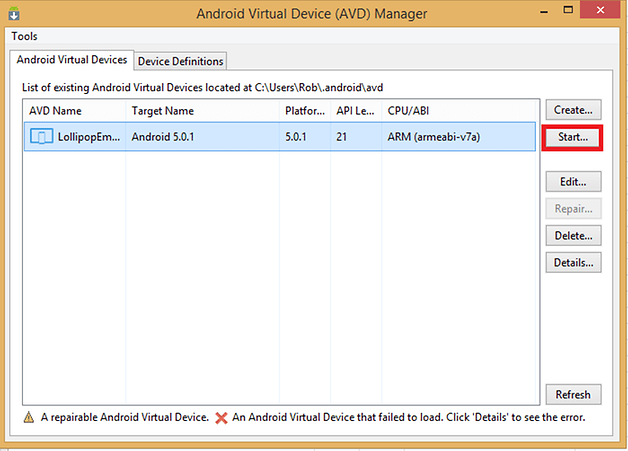The height and width of the screenshot is (451, 628).
Task: Click the AVD Name column header
Action: click(75, 111)
